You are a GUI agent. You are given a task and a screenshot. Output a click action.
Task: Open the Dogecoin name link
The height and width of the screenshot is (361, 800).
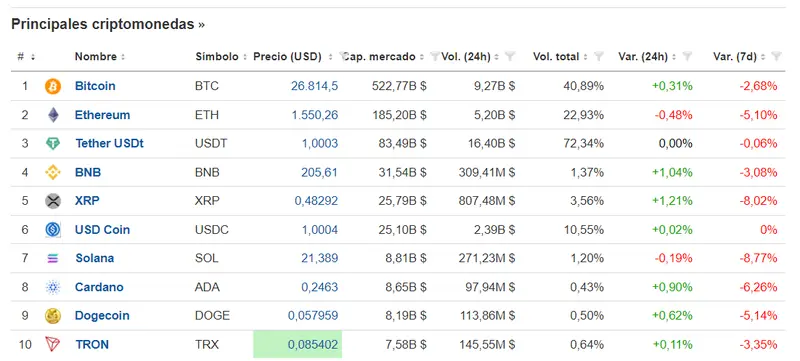pos(102,316)
